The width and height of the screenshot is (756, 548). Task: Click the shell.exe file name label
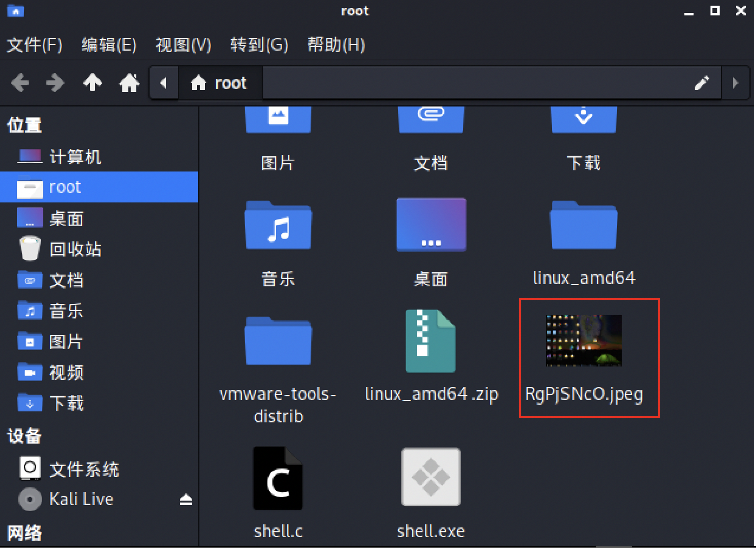point(431,531)
